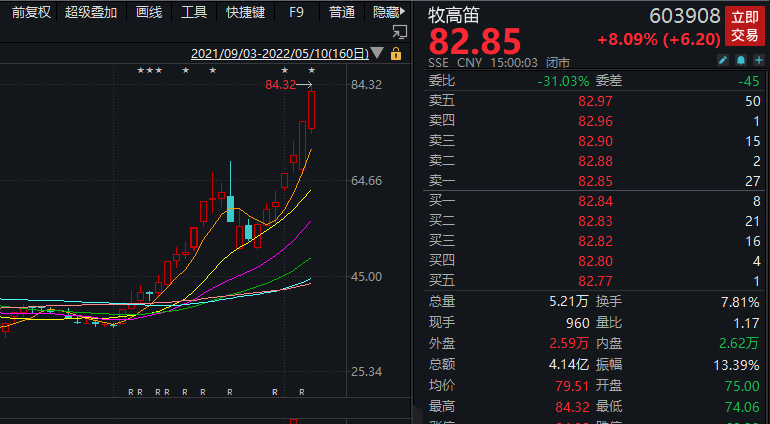The width and height of the screenshot is (770, 424).
Task: Click stock name 牧高笛
Action: coord(453,15)
